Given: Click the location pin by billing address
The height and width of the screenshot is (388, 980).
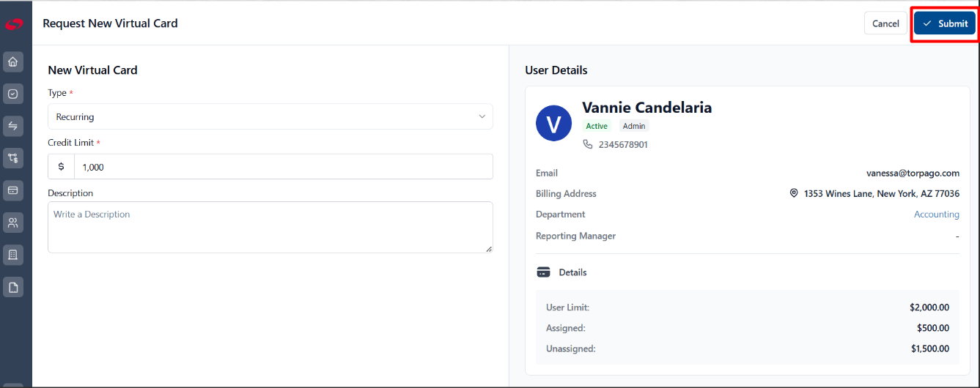Looking at the screenshot, I should click(x=794, y=193).
